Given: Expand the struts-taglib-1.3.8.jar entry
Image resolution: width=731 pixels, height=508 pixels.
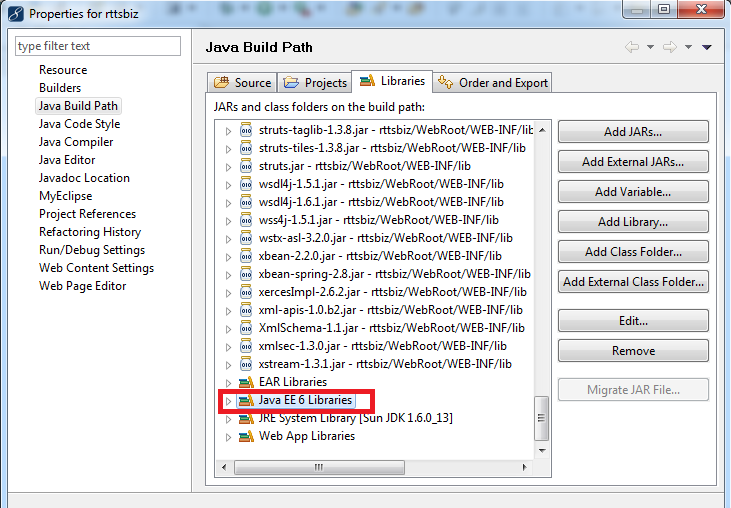Looking at the screenshot, I should (x=228, y=131).
